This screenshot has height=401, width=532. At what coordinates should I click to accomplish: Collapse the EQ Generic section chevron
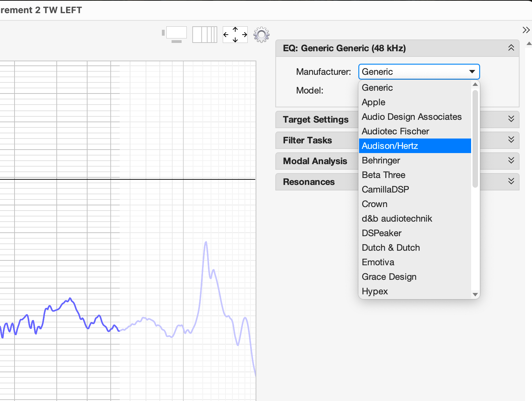(511, 48)
